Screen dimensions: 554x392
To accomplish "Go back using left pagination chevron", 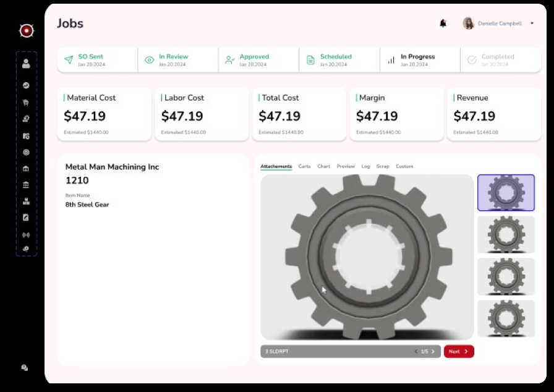I will 417,351.
